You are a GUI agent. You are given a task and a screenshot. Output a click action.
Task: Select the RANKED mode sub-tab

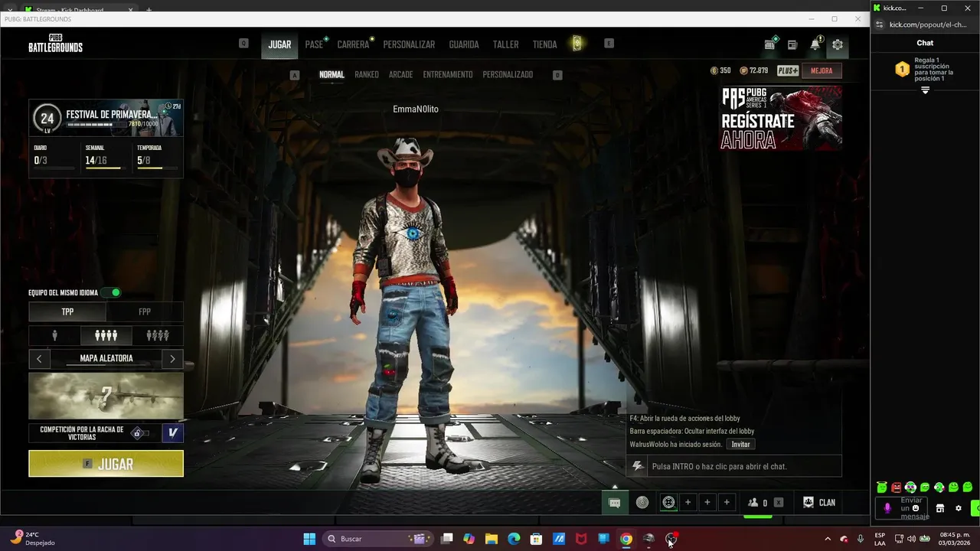(x=367, y=74)
